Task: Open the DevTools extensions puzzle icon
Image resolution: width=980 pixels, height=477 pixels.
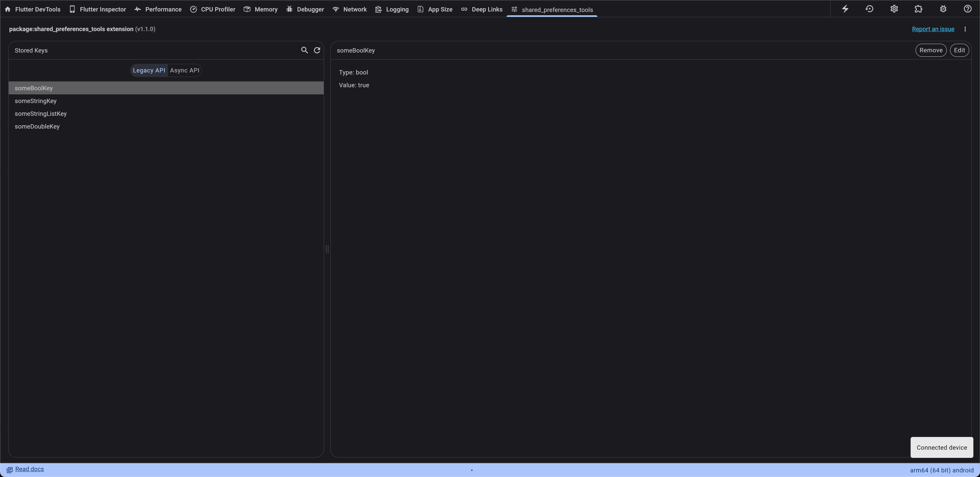Action: [x=918, y=9]
